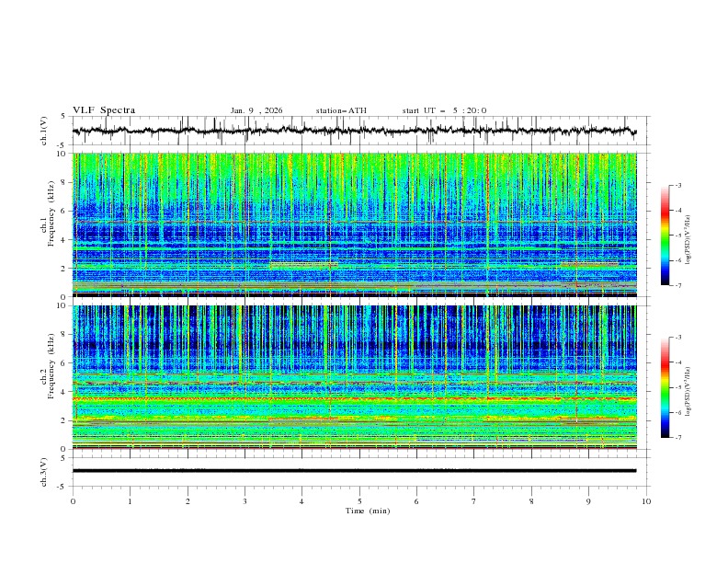Click time axis tick label "8"
Viewport: 728px width, 563px height.
click(x=531, y=501)
